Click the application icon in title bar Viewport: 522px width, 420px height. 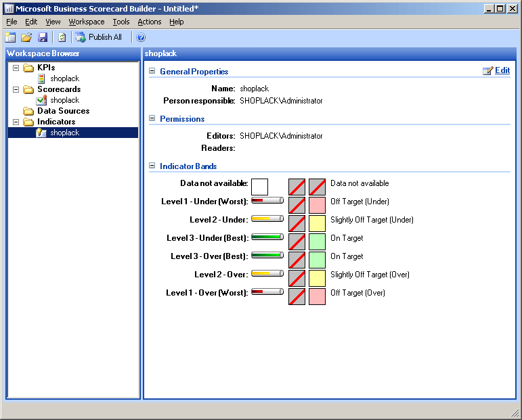[x=9, y=9]
